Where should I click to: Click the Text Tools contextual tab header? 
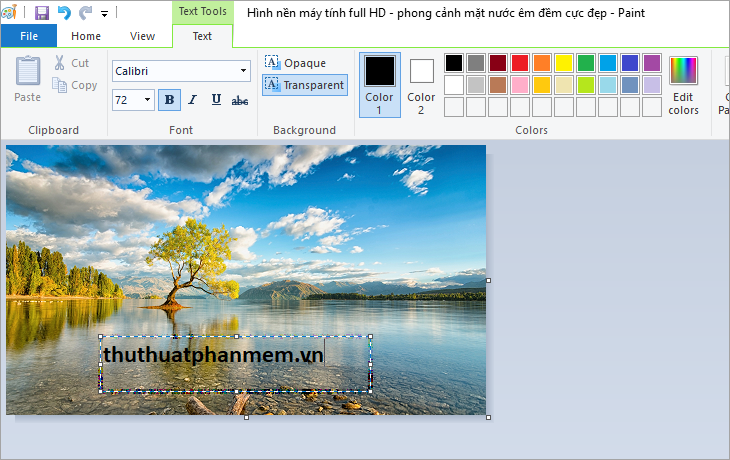point(203,11)
